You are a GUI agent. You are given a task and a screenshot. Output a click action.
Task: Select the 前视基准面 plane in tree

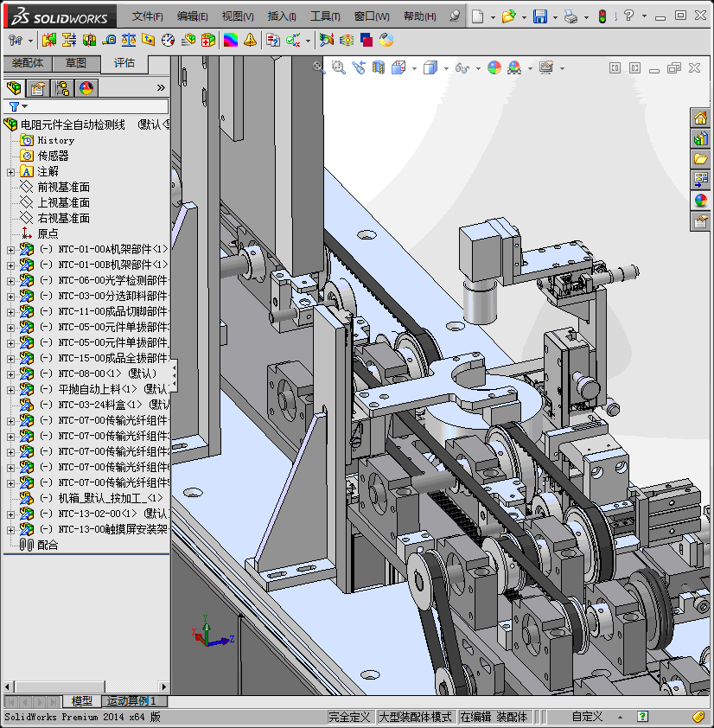pos(63,187)
